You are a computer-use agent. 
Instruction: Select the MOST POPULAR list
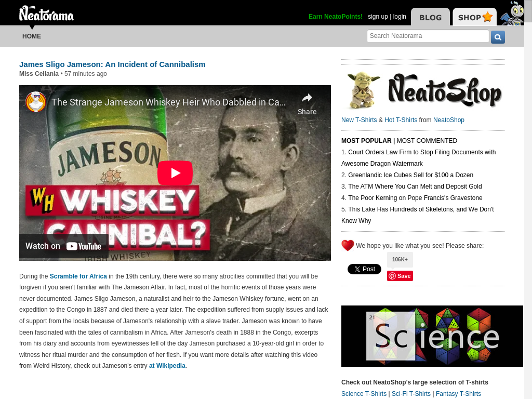click(x=366, y=140)
